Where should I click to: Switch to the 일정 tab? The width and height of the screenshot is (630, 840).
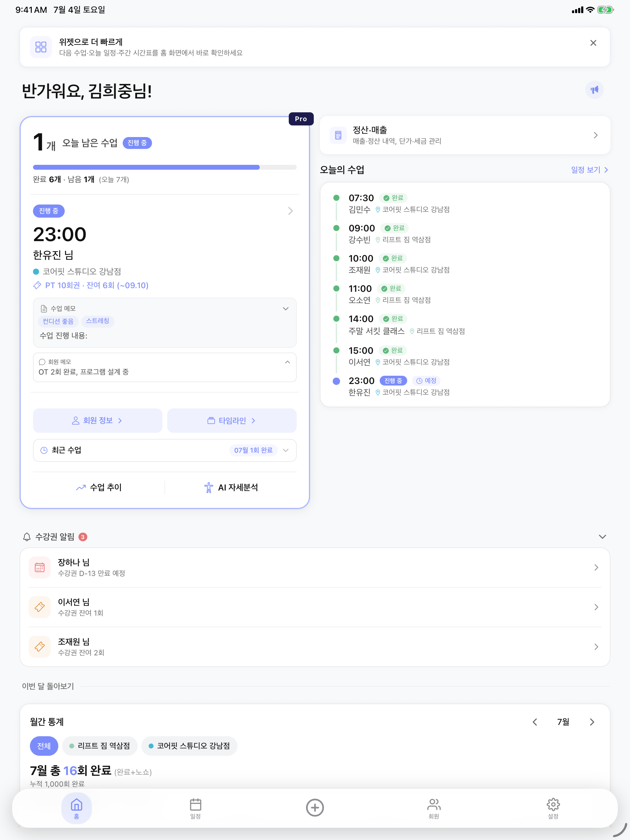[195, 808]
